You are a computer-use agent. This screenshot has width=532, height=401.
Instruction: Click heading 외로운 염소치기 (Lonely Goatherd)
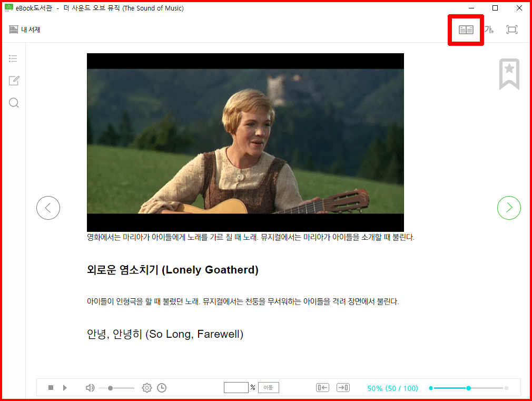(173, 270)
